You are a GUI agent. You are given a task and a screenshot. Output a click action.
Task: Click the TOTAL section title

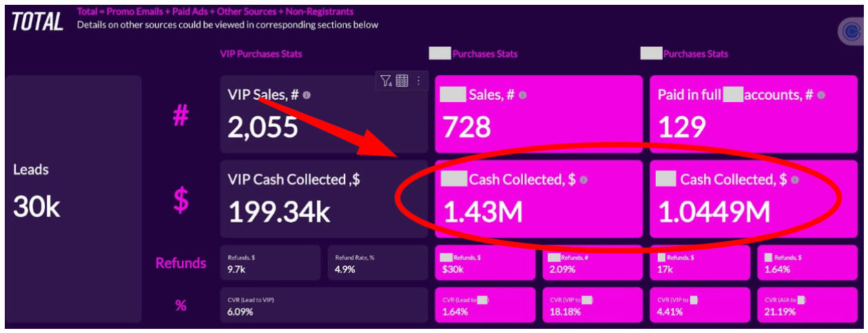pos(37,23)
